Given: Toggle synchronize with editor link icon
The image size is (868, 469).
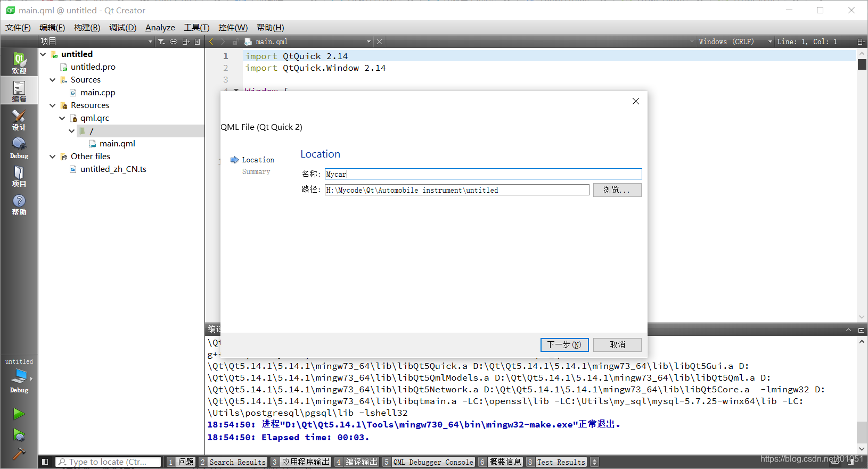Looking at the screenshot, I should 174,42.
